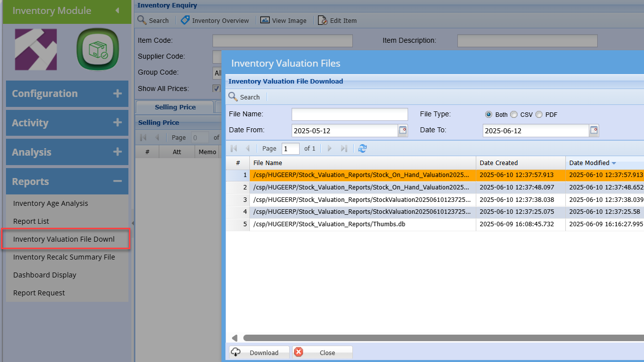Screen dimensions: 644x362
Task: Open the Date From calendar picker
Action: coord(403,130)
